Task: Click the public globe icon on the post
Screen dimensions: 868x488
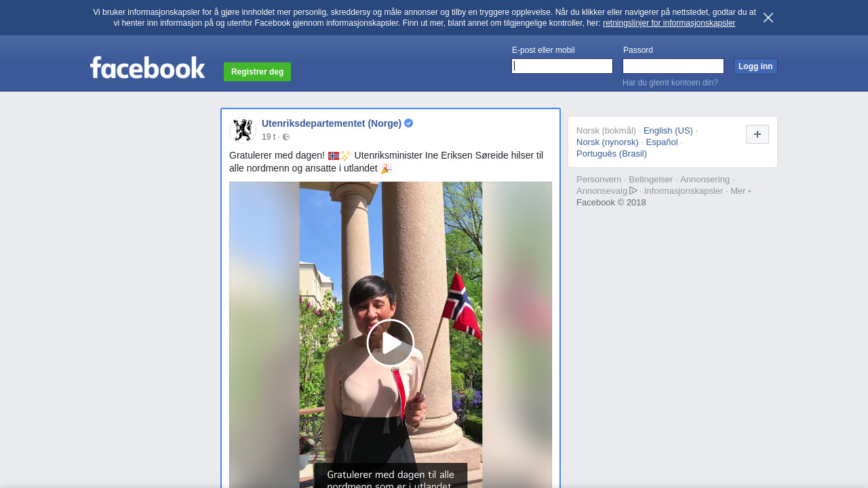Action: pos(286,137)
